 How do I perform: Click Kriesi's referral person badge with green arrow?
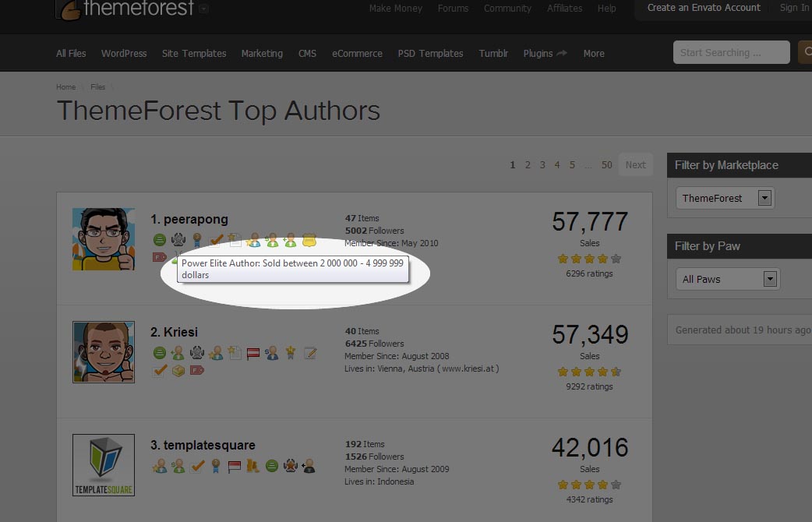point(178,353)
